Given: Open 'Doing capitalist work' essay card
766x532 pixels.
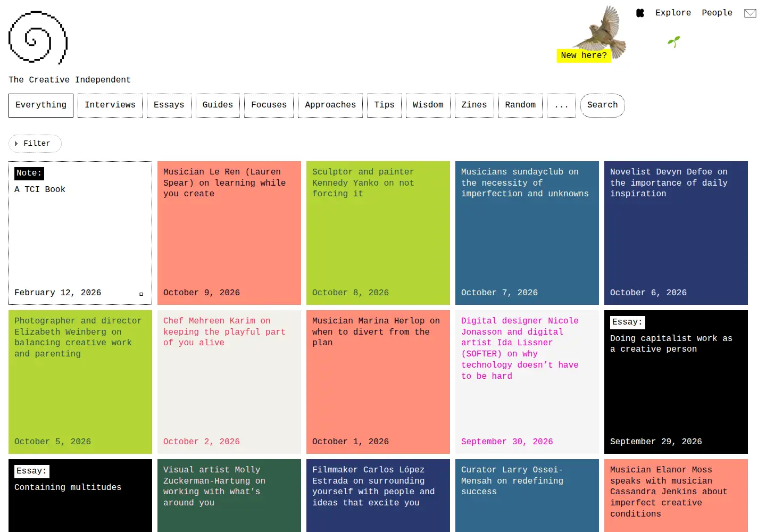Looking at the screenshot, I should (x=676, y=382).
